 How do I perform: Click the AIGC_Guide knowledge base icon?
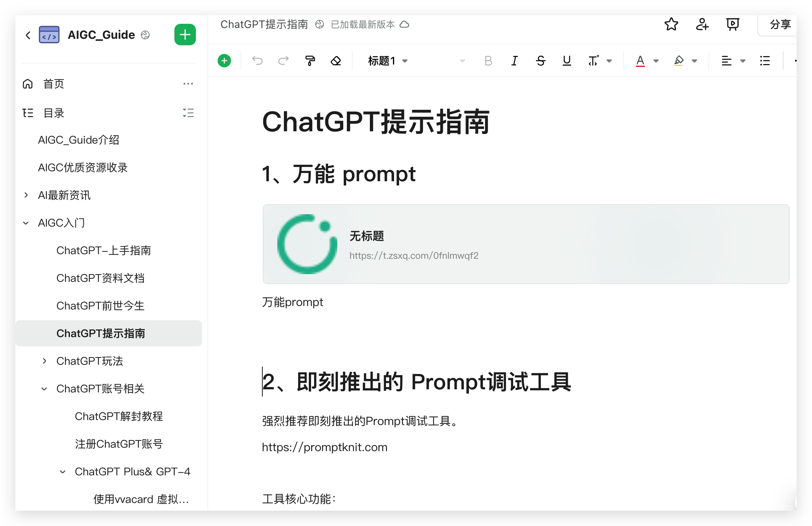coord(49,35)
